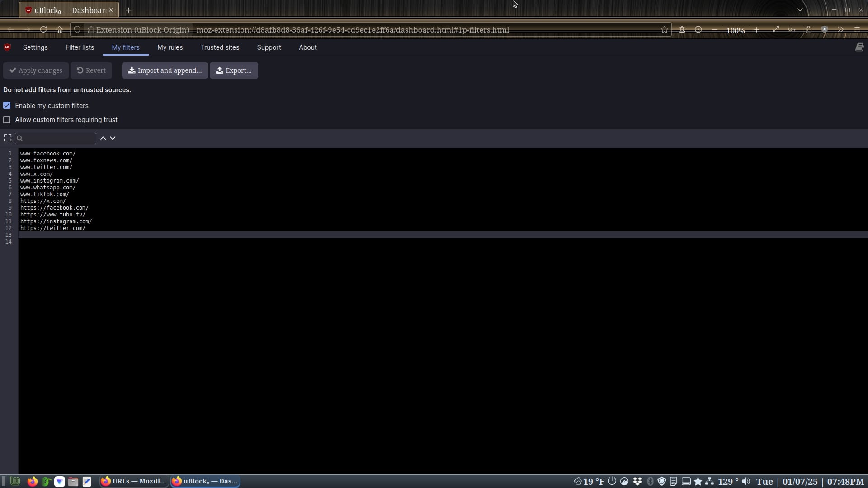Click the passwords key icon
Screen dimensions: 868x488
pos(792,30)
